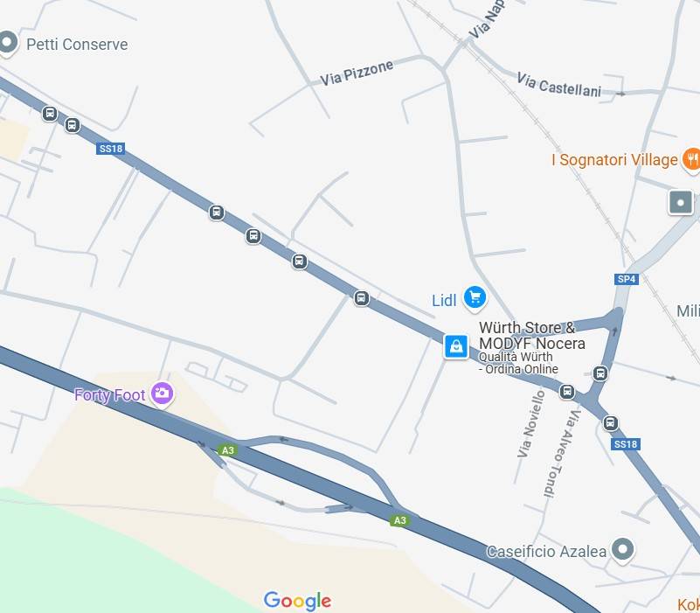
Task: Select the bus stop nearest Petti Conserve
Action: tap(50, 114)
